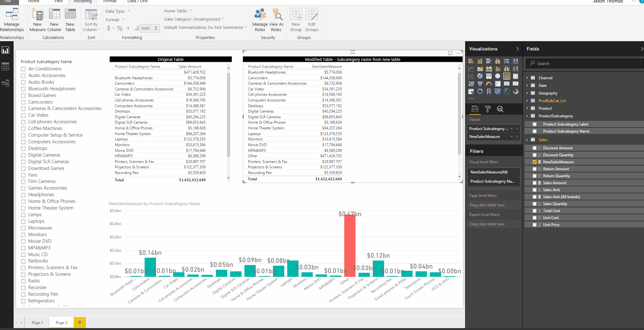The width and height of the screenshot is (644, 330).
Task: Uncheck the NewSalesMeasure field
Action: (x=535, y=162)
